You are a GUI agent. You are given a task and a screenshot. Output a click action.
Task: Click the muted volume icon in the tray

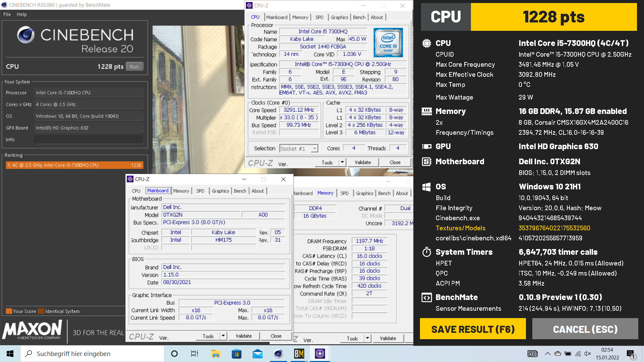[588, 354]
